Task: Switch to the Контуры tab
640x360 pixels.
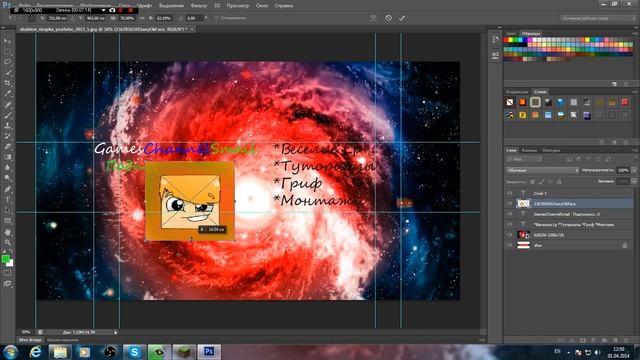Action: 551,150
